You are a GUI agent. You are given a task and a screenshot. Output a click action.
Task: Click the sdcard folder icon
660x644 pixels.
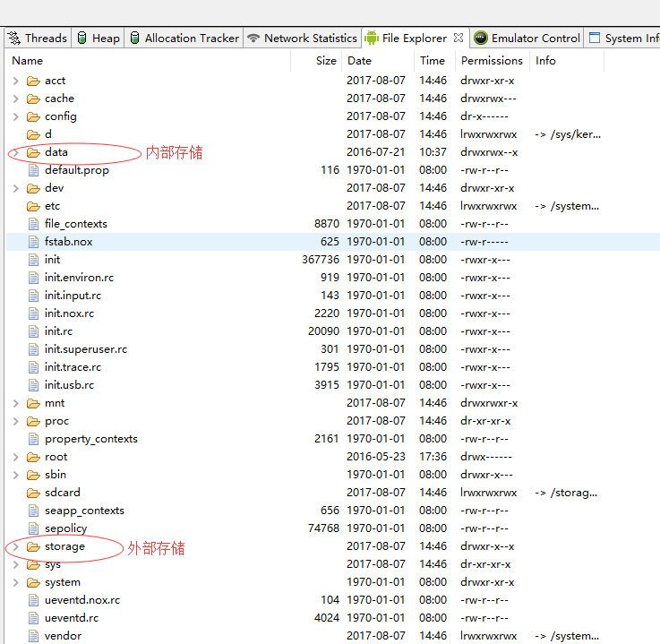[x=33, y=493]
